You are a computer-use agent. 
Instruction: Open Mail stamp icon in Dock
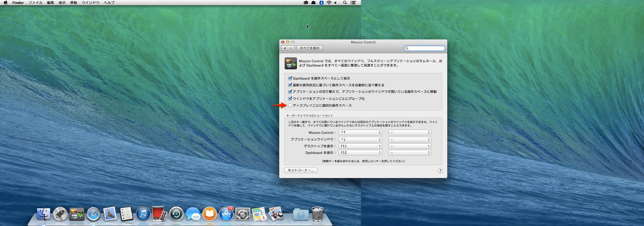110,214
